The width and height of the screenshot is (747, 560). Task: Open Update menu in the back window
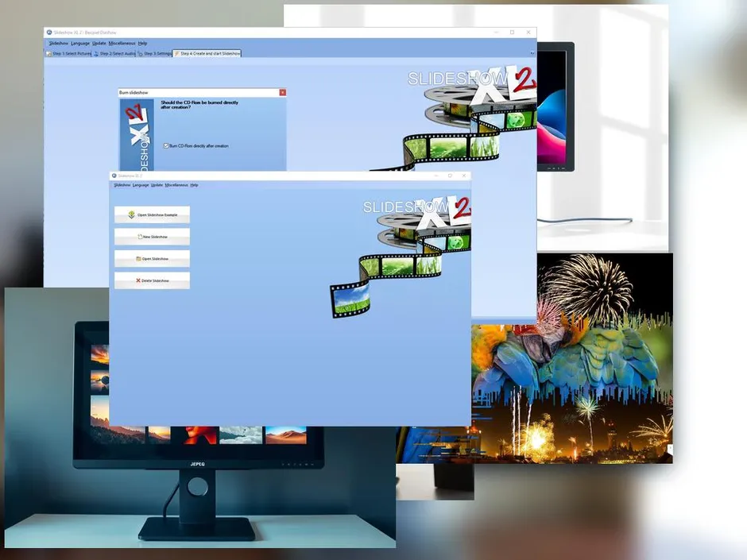pos(99,43)
